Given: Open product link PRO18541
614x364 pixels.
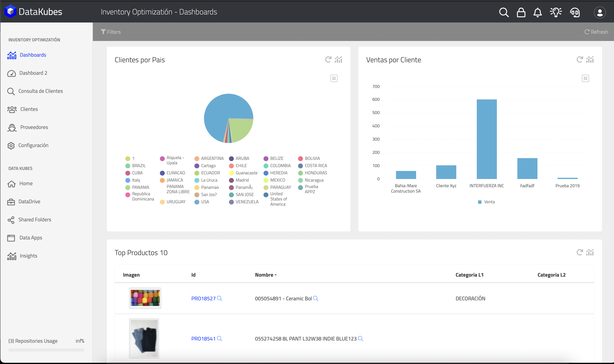Looking at the screenshot, I should click(x=203, y=338).
